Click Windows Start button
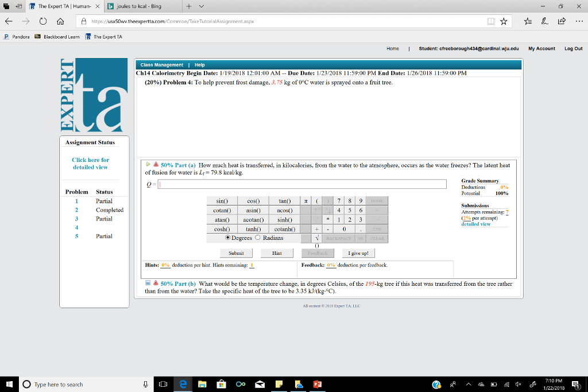The height and width of the screenshot is (392, 588). (9, 384)
